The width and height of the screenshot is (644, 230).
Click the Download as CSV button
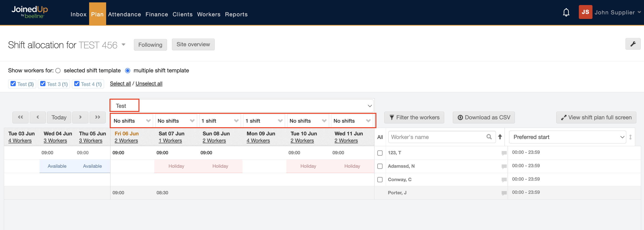483,117
